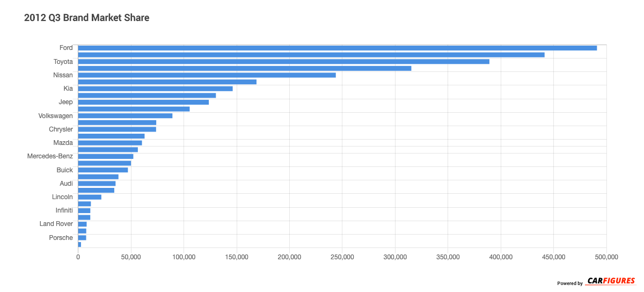The image size is (644, 292).
Task: Click the 'Buick' axis label
Action: [65, 170]
